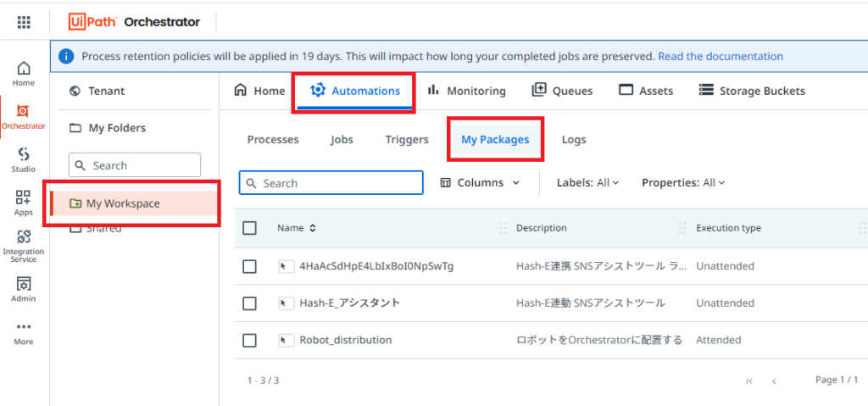The width and height of the screenshot is (868, 406).
Task: Open Studio from the left sidebar
Action: click(x=23, y=160)
